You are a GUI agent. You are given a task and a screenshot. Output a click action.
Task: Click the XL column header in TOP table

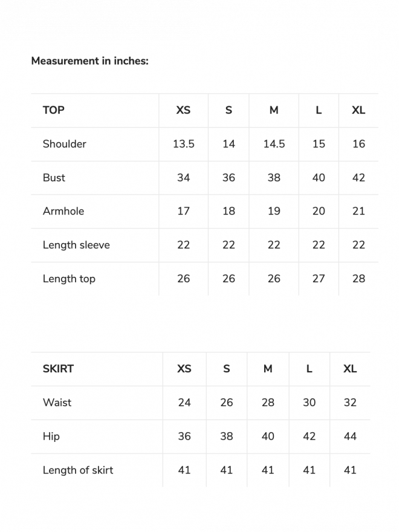[358, 110]
